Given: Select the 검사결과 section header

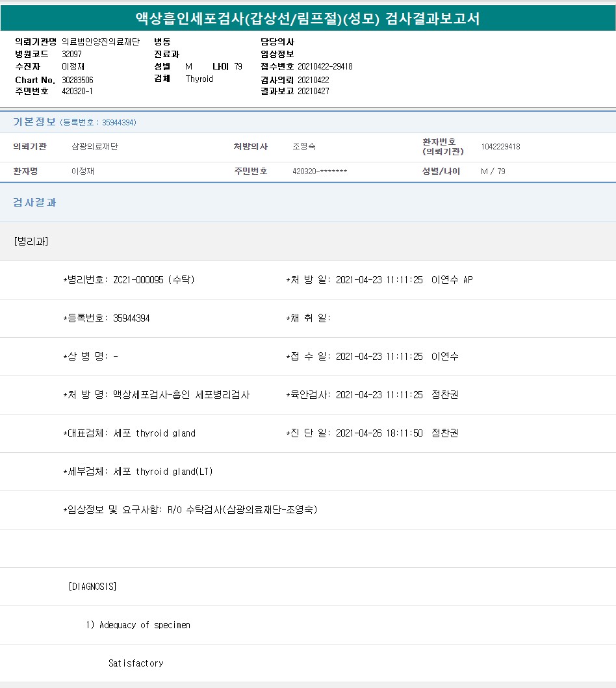Looking at the screenshot, I should pyautogui.click(x=35, y=203).
